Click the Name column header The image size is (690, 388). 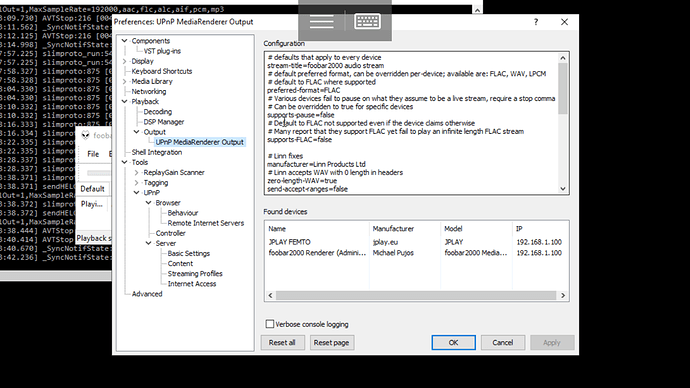[317, 229]
